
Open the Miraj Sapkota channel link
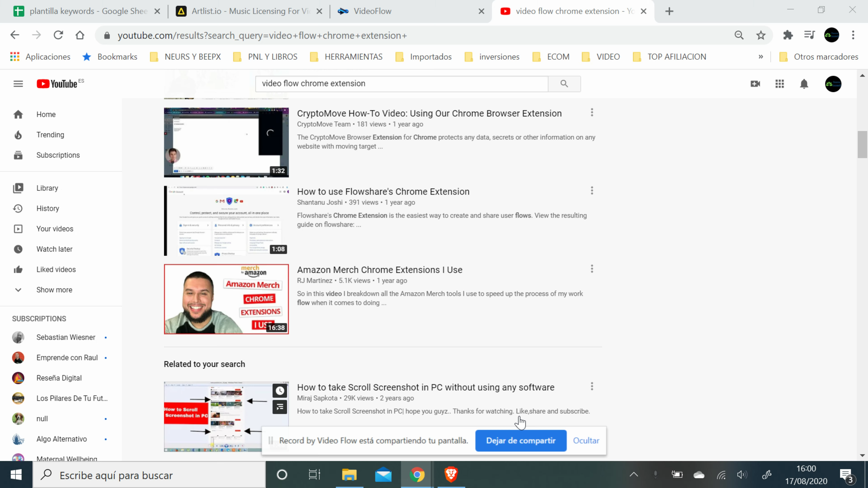(x=317, y=398)
